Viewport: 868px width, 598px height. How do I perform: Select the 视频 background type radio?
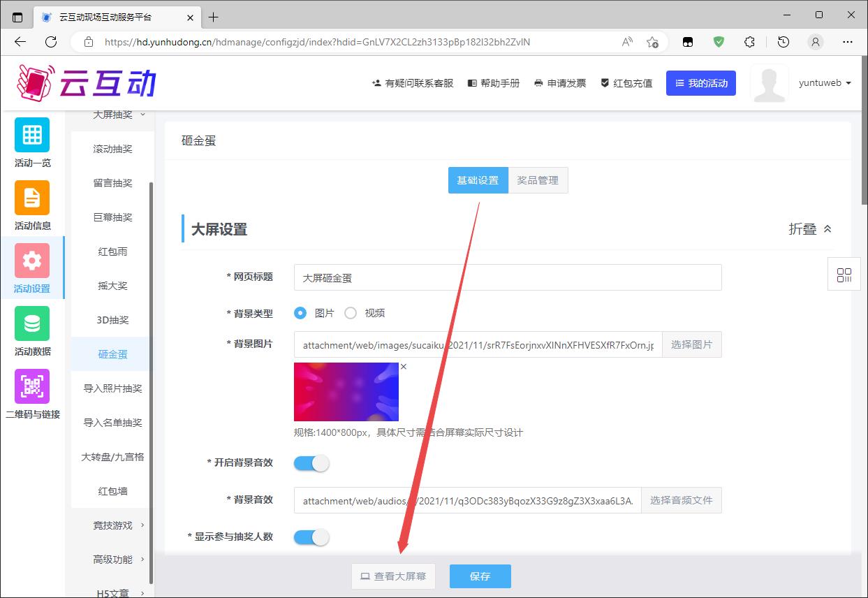click(x=351, y=313)
